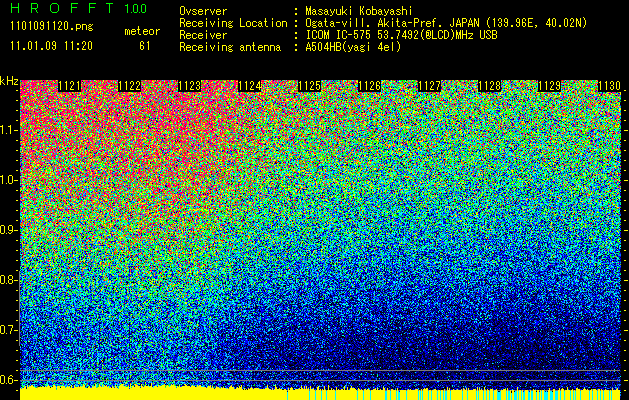Image resolution: width=629 pixels, height=400 pixels.
Task: Click the kHz axis unit label
Action: [x=9, y=81]
